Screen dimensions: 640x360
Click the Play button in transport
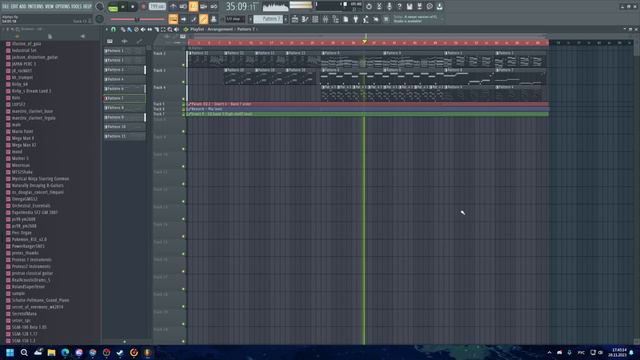pos(123,7)
